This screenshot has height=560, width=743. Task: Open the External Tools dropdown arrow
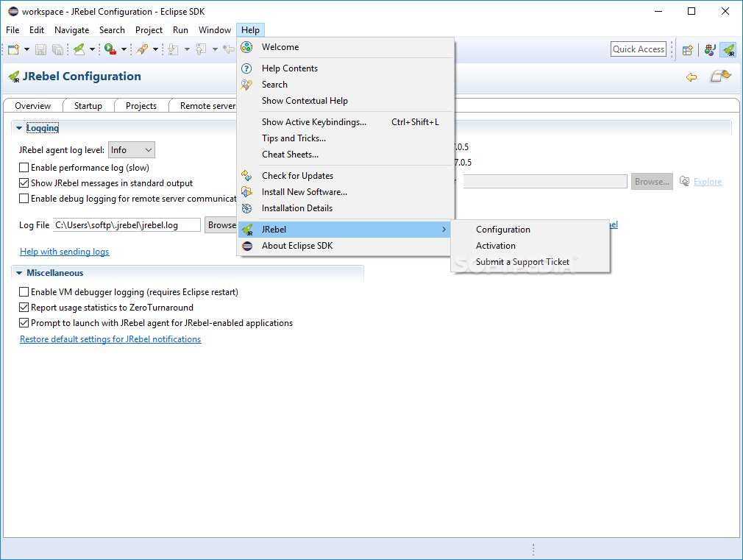124,49
